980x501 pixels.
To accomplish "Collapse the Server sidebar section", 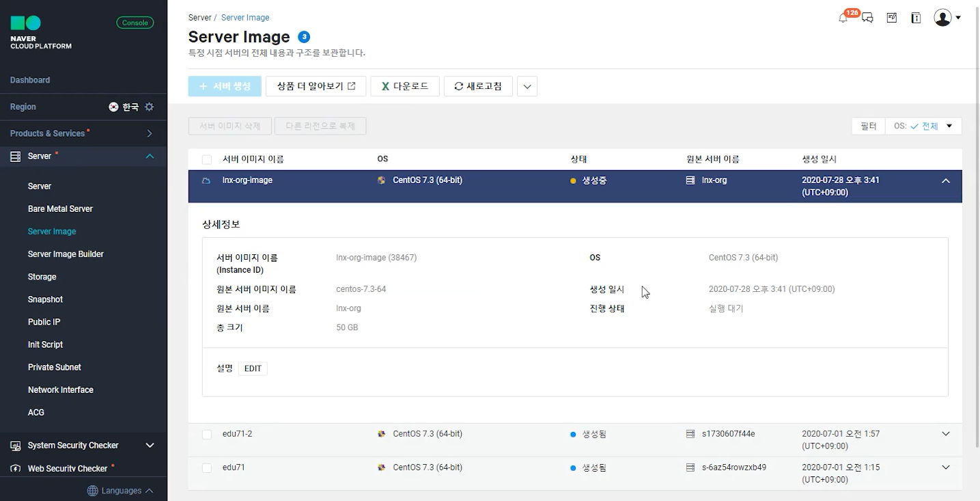I will [150, 157].
